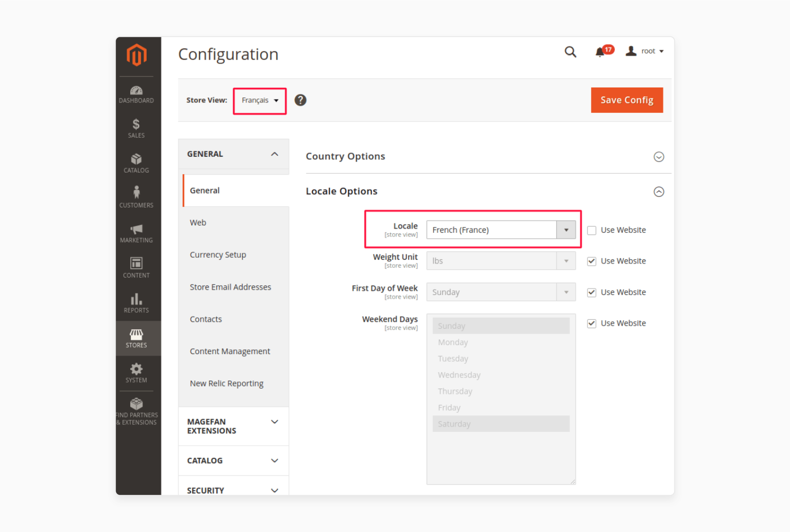Open the root user account menu
The image size is (790, 532).
644,51
